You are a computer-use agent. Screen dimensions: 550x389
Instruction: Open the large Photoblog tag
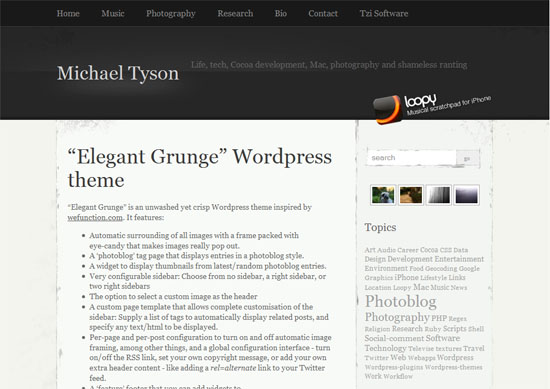(401, 302)
